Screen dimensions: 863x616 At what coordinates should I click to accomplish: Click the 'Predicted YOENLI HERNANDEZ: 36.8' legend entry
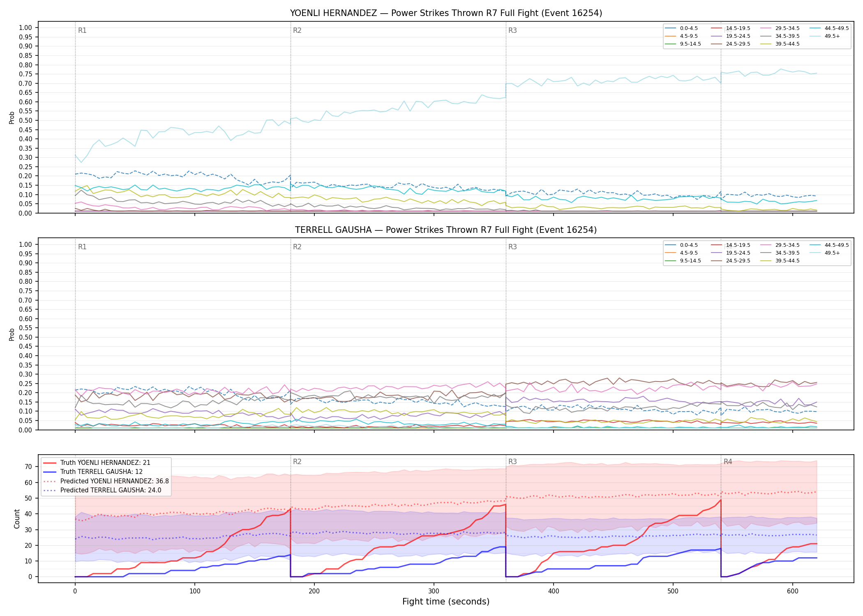pyautogui.click(x=106, y=481)
